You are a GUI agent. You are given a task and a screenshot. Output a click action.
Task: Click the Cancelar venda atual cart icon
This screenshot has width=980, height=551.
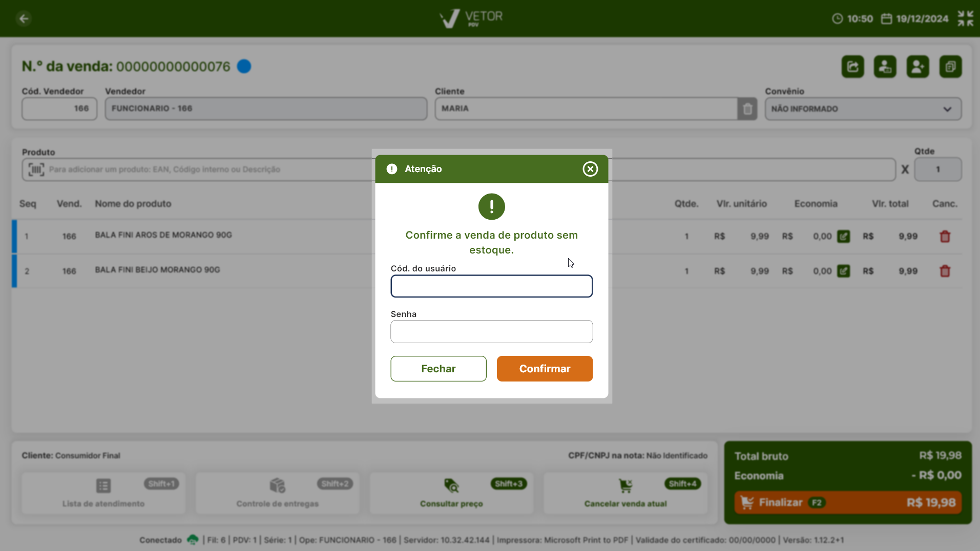coord(625,485)
